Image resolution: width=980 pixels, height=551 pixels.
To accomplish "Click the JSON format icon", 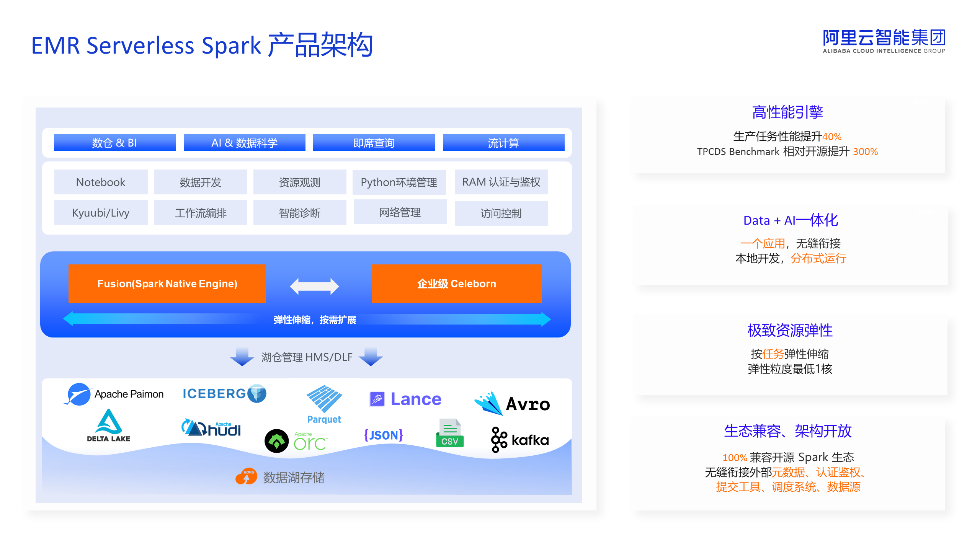I will click(x=383, y=435).
